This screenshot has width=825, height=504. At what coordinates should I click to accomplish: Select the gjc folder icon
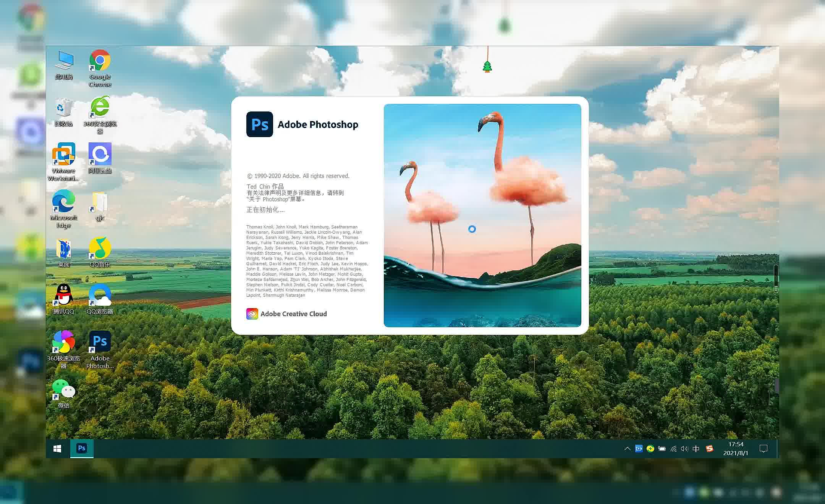click(x=100, y=206)
